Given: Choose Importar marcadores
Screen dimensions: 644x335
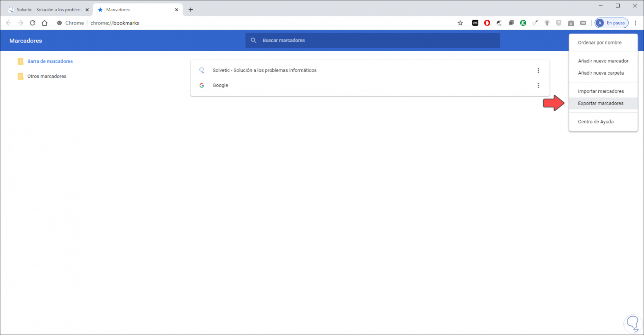Looking at the screenshot, I should (x=603, y=91).
